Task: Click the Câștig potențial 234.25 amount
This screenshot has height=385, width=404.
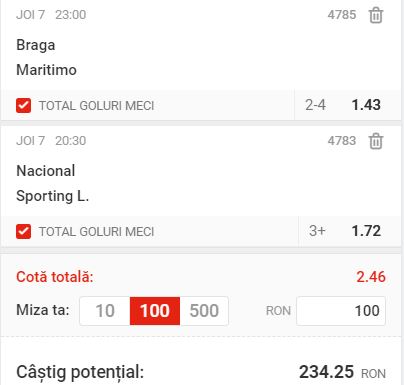Action: [326, 372]
